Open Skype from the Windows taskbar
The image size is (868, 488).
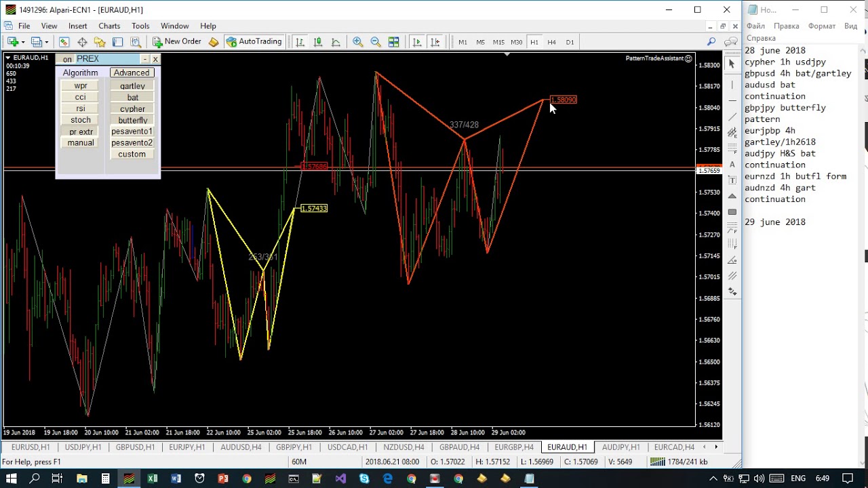tap(364, 479)
